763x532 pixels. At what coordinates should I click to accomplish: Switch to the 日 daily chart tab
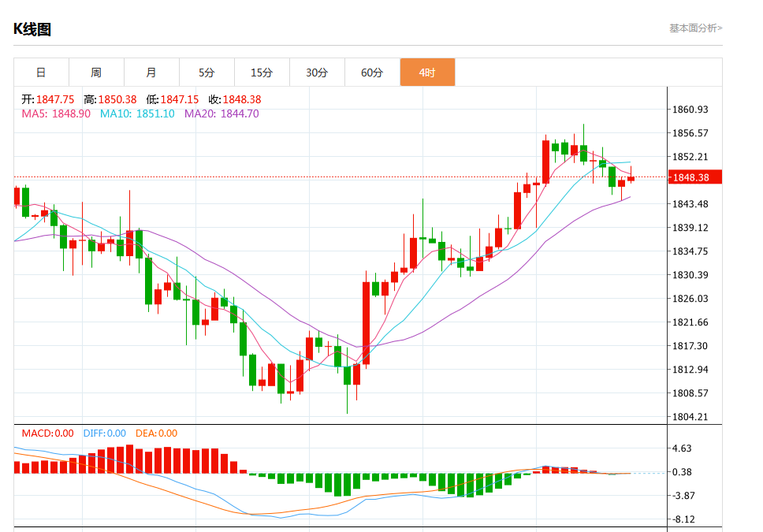(41, 73)
